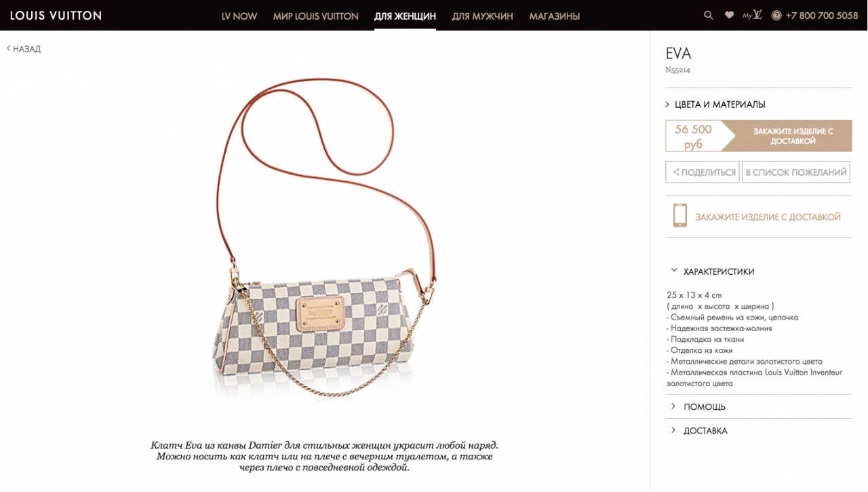
Task: Open the LV NOW menu item
Action: pos(239,16)
